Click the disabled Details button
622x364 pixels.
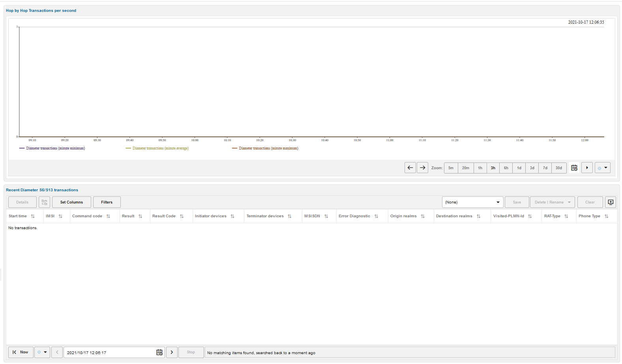click(22, 202)
